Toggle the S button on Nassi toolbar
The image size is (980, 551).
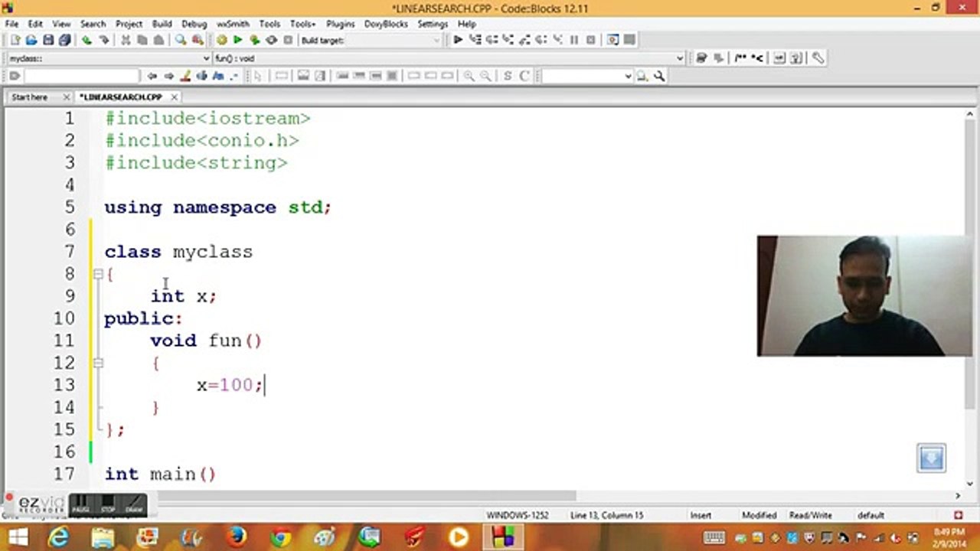pyautogui.click(x=508, y=76)
